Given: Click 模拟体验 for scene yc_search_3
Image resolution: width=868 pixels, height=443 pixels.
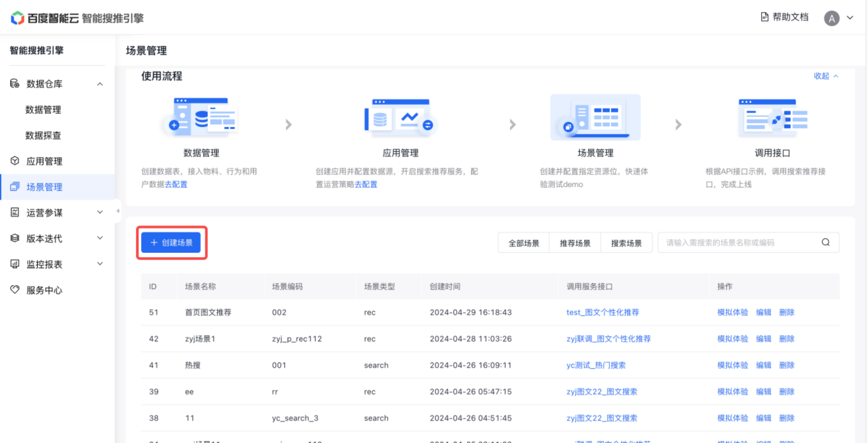Looking at the screenshot, I should [732, 418].
